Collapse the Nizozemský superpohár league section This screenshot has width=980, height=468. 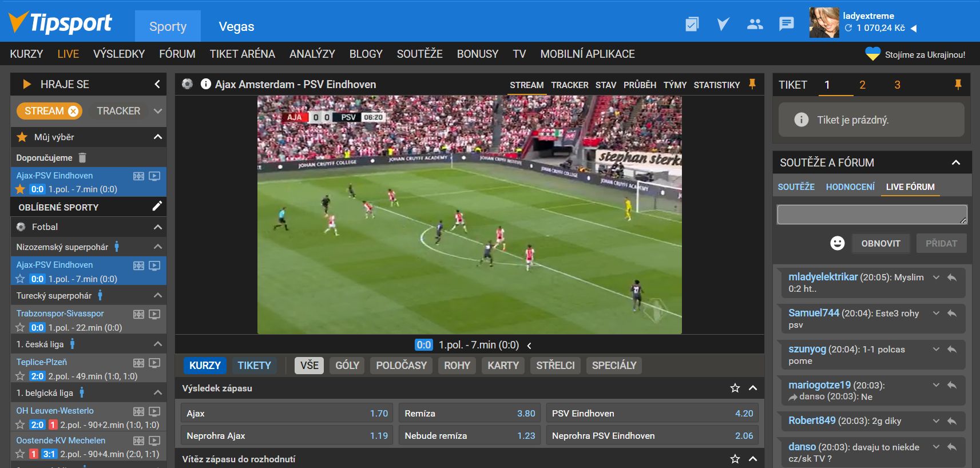click(x=158, y=247)
